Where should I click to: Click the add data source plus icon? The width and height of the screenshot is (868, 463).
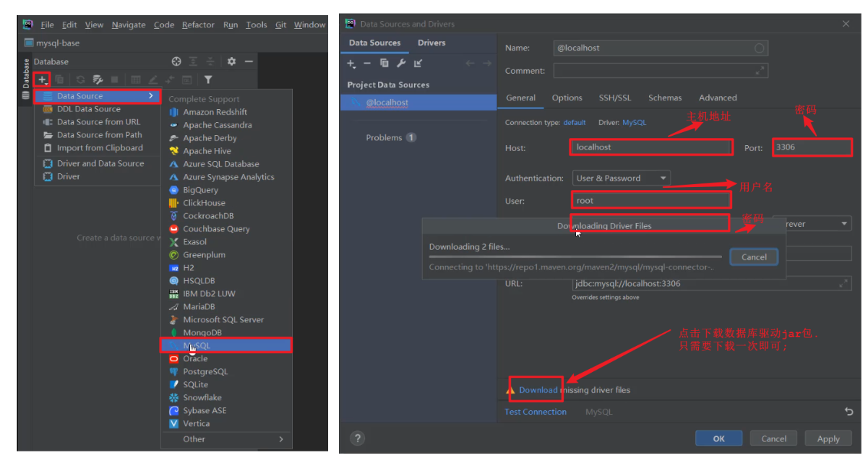(43, 79)
